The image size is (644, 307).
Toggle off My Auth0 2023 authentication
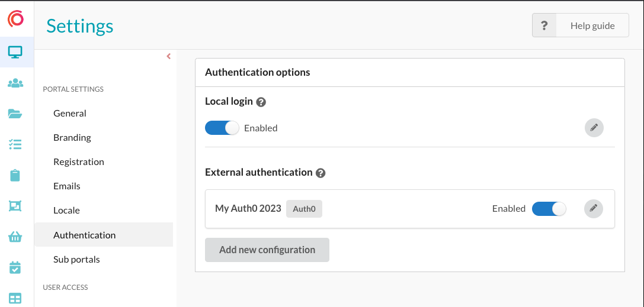(x=549, y=209)
